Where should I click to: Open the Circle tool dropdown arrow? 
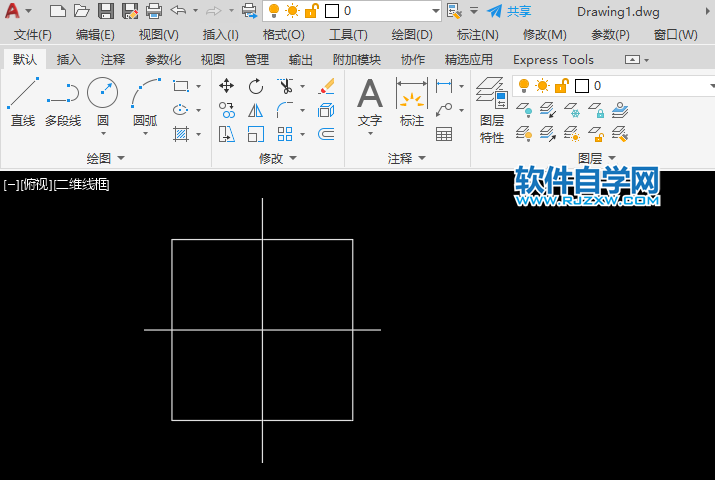[x=103, y=134]
